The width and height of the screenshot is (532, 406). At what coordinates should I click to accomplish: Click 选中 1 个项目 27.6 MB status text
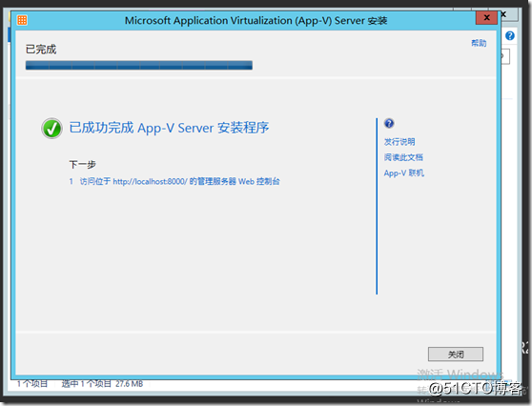(102, 384)
